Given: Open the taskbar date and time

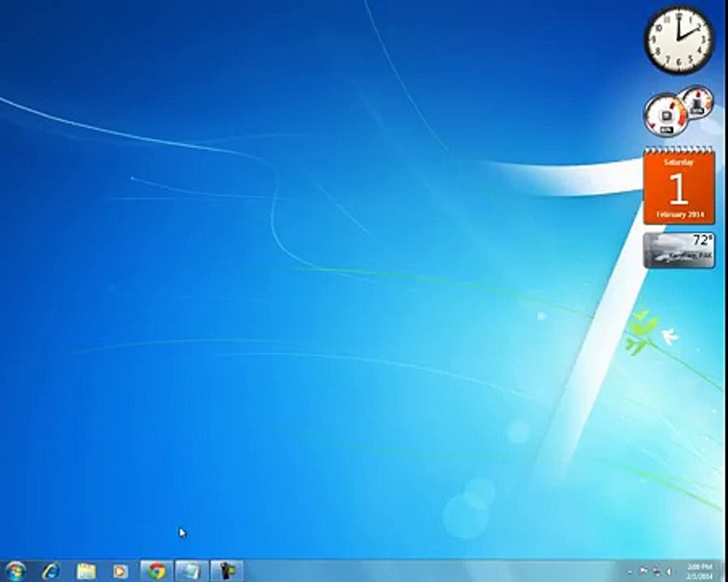Looking at the screenshot, I should pyautogui.click(x=699, y=571).
